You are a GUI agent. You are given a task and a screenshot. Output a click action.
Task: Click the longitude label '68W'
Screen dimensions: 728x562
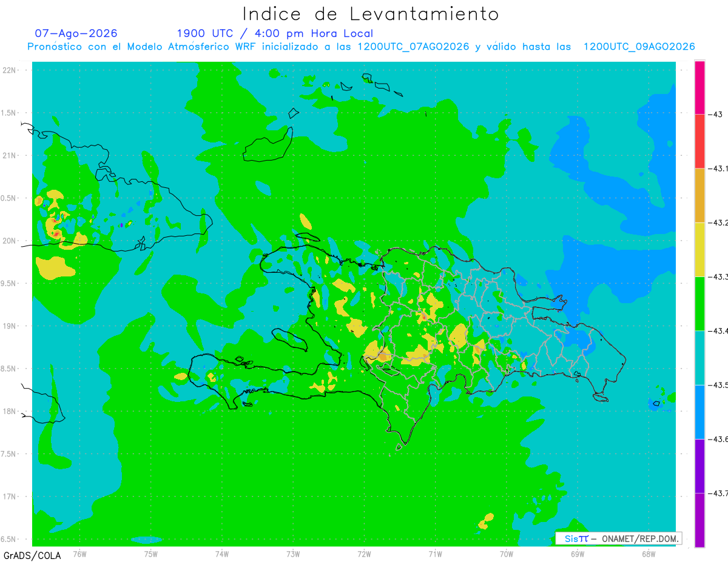(x=648, y=554)
